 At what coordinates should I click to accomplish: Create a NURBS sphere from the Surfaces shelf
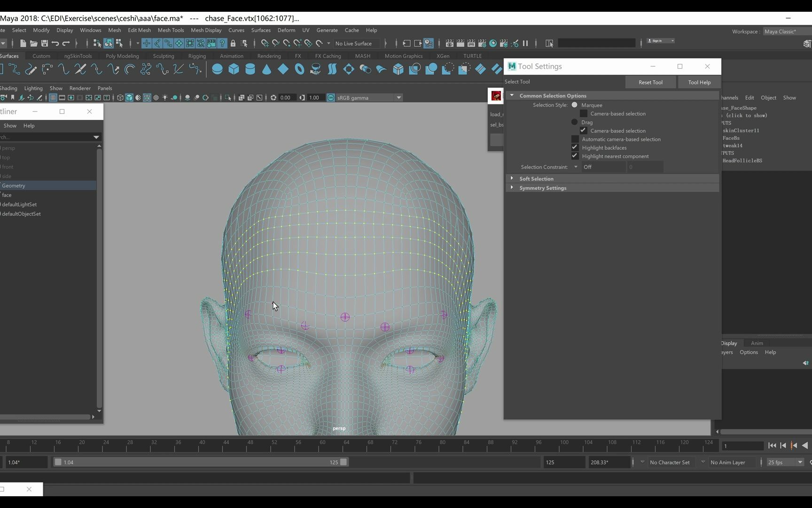(x=217, y=69)
